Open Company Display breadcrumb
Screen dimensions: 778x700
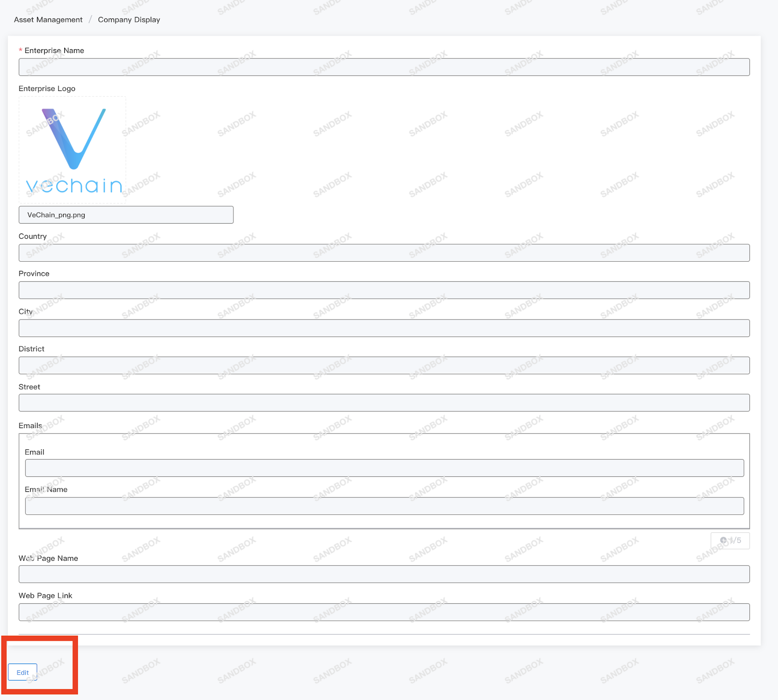pyautogui.click(x=129, y=19)
